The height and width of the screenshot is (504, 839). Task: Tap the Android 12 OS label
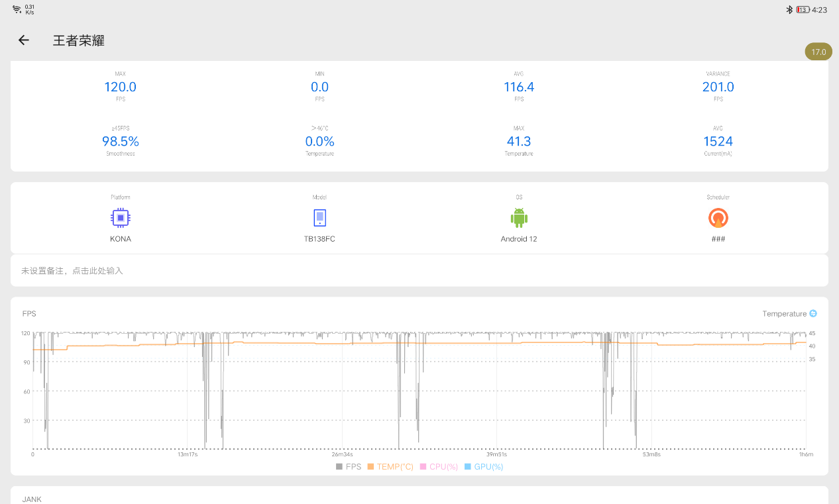pos(519,239)
